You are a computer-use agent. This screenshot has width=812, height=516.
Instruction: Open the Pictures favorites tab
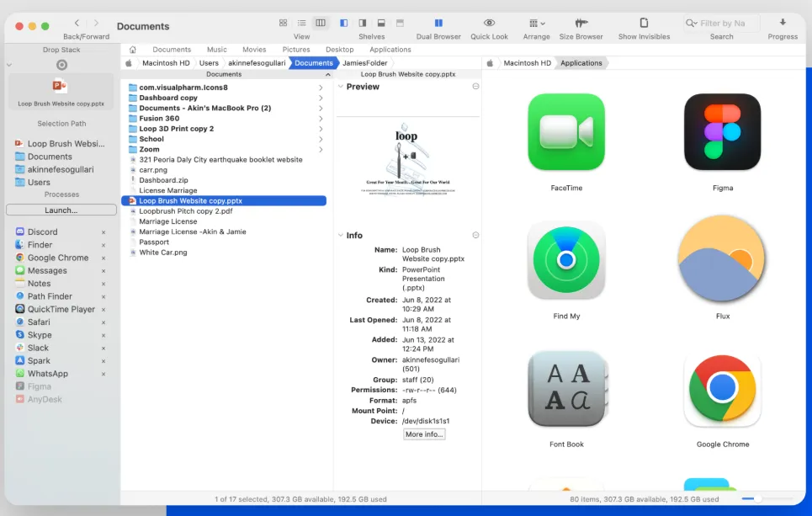[x=295, y=50]
